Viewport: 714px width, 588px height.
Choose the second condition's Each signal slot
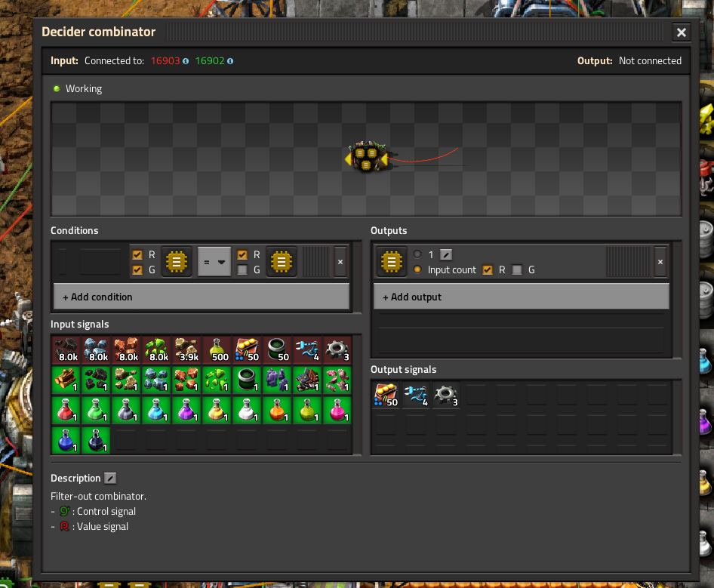click(282, 262)
